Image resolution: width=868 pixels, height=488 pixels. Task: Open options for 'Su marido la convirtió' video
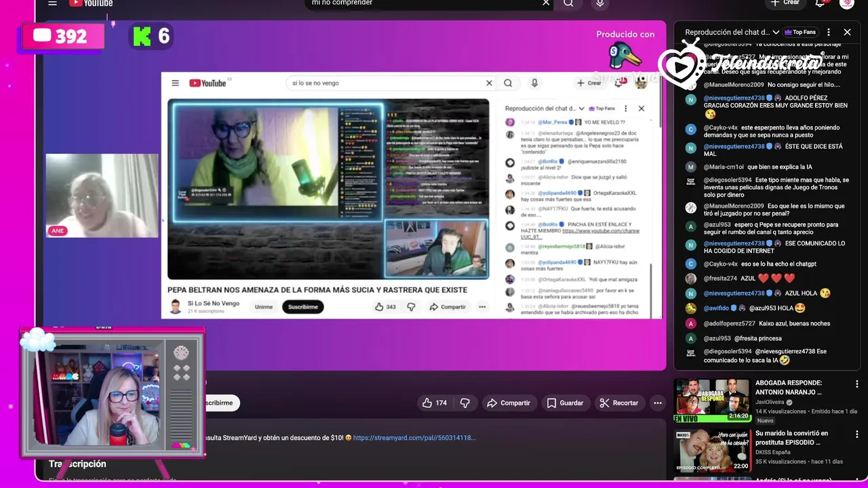pos(856,434)
